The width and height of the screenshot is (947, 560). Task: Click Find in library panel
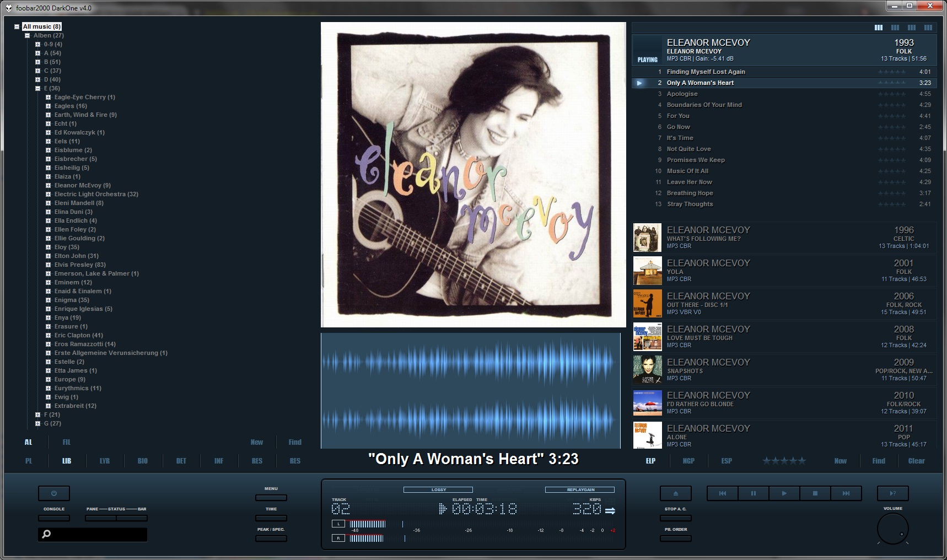[295, 442]
